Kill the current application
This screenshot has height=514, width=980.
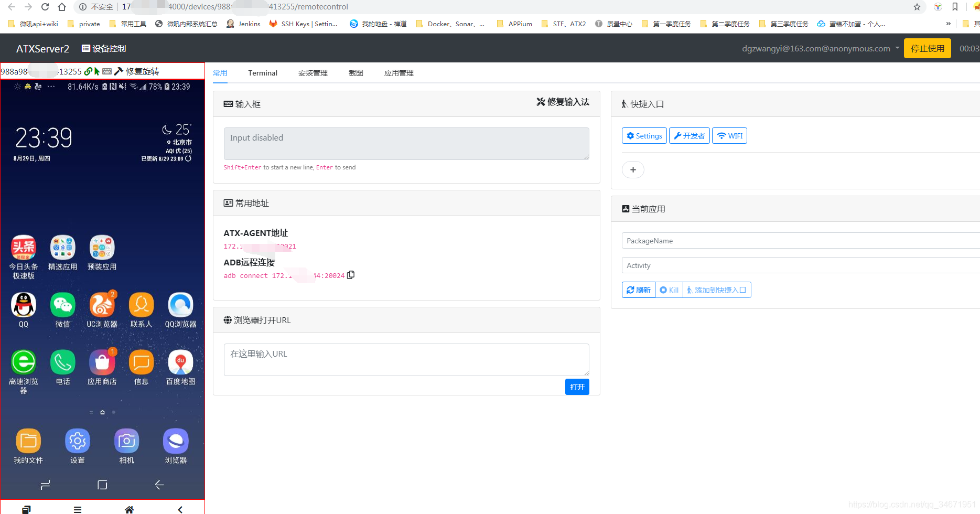pyautogui.click(x=669, y=290)
